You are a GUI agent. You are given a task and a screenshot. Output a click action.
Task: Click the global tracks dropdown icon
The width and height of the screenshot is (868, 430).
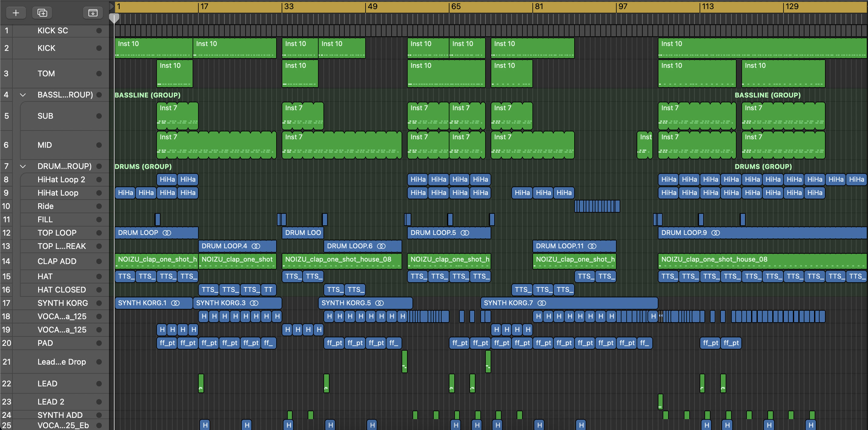point(93,13)
